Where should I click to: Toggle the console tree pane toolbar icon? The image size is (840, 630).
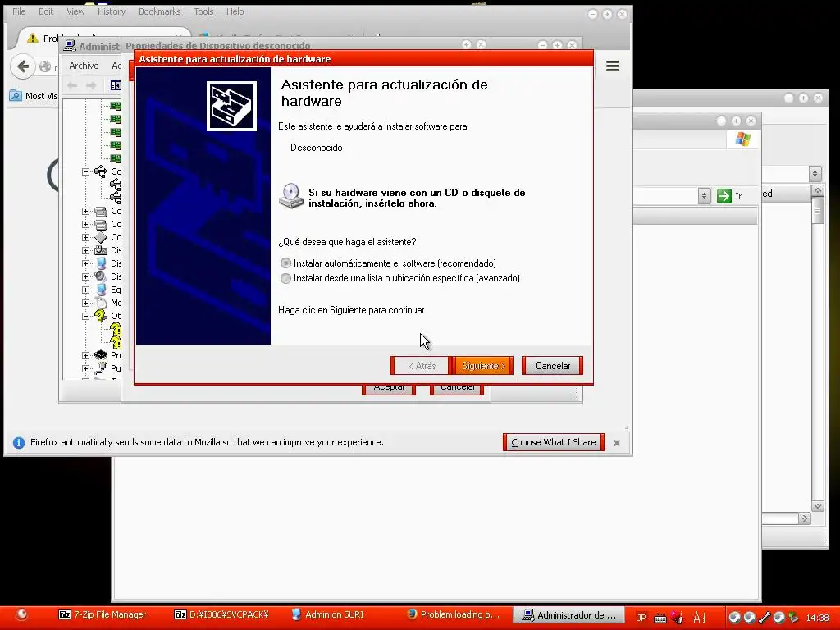click(x=115, y=85)
